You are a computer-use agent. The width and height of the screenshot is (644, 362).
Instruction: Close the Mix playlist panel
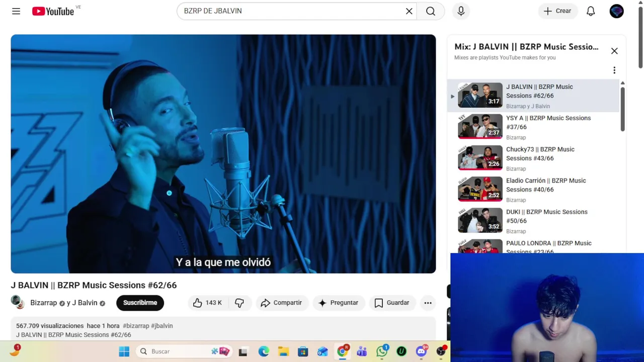pyautogui.click(x=614, y=51)
